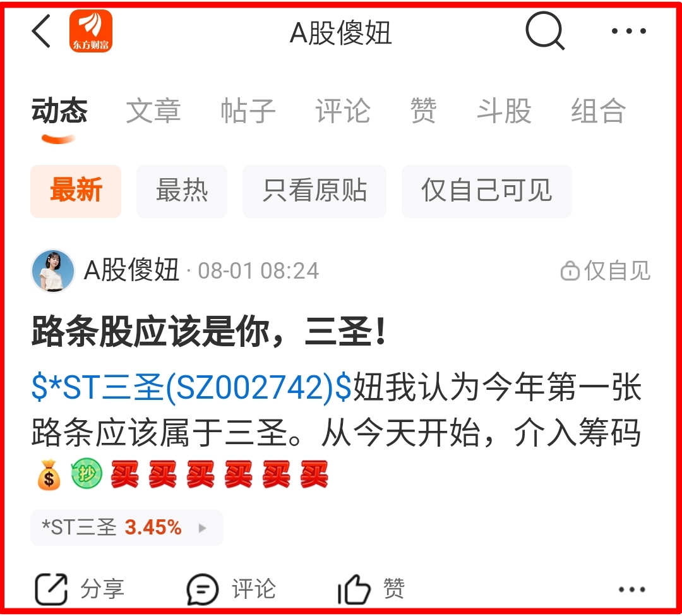Image resolution: width=682 pixels, height=616 pixels.
Task: Tap the lock icon beside 仅自见
Action: pyautogui.click(x=570, y=270)
